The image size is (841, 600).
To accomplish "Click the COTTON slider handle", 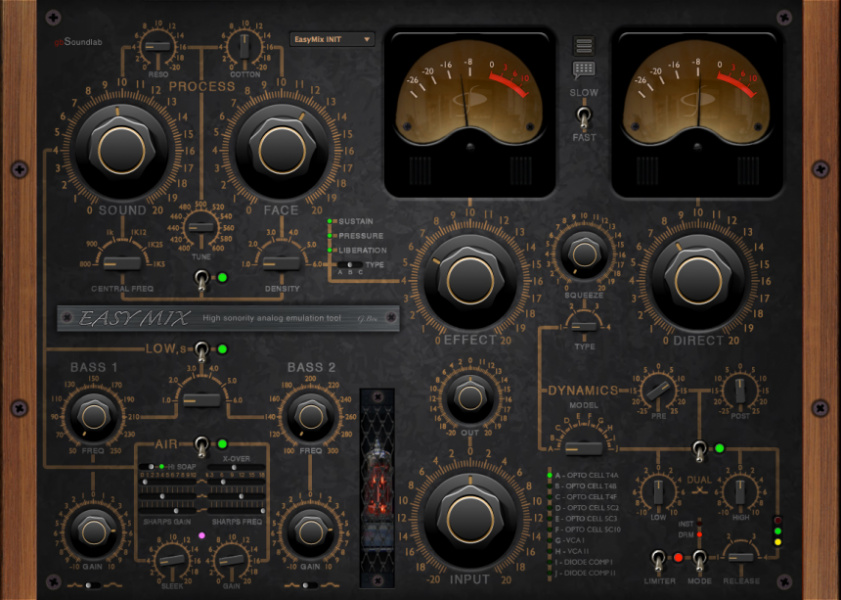I will pyautogui.click(x=245, y=47).
